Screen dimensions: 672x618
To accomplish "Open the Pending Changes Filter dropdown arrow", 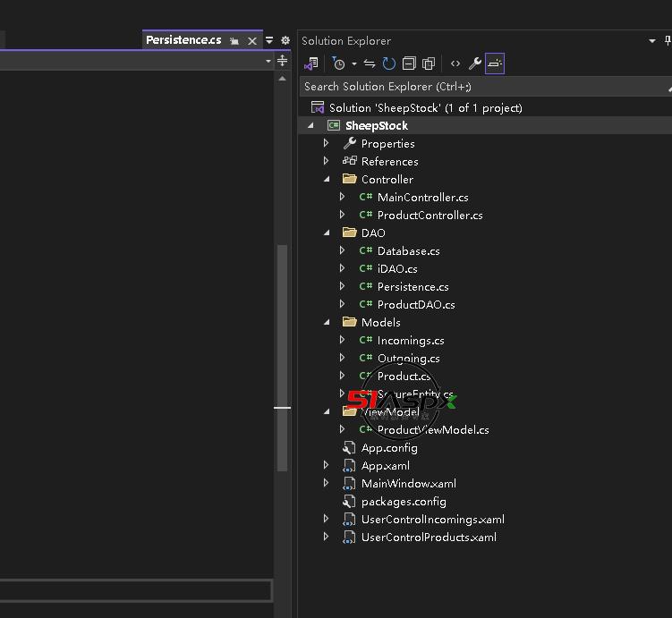I will tap(353, 63).
